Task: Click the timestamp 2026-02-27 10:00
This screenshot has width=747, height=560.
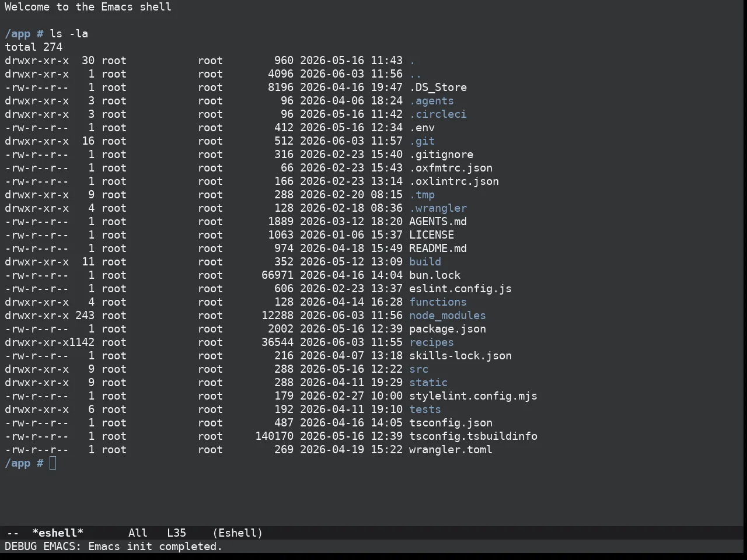Action: (x=351, y=396)
